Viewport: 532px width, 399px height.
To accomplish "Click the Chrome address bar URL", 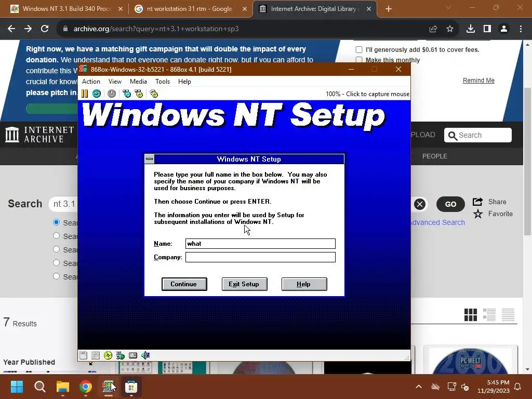I will pyautogui.click(x=156, y=29).
